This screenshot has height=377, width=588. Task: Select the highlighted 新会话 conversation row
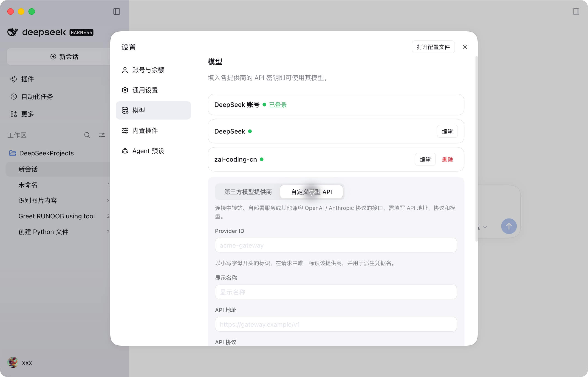tap(58, 169)
